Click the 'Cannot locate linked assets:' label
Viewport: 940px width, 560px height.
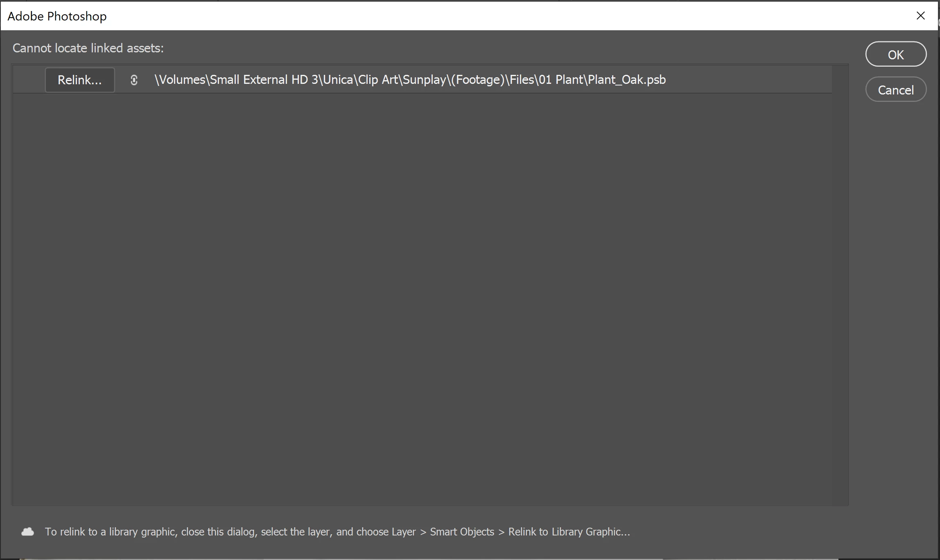pos(88,48)
